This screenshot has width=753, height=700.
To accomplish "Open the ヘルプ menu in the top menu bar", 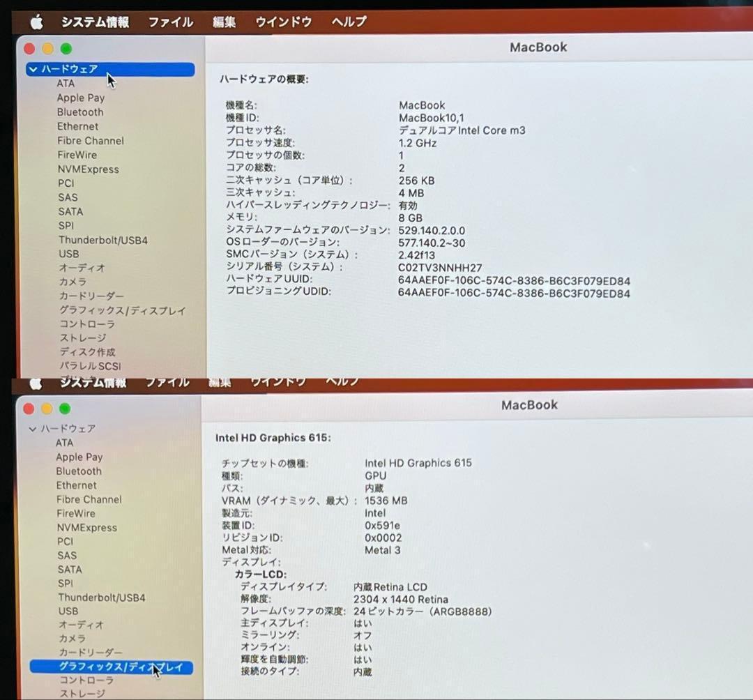I will click(x=349, y=22).
